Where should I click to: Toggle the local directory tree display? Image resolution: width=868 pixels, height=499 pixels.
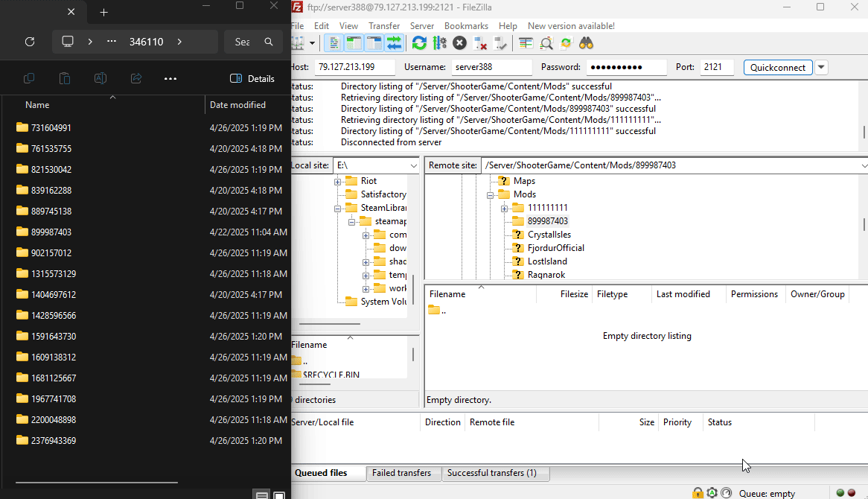354,43
